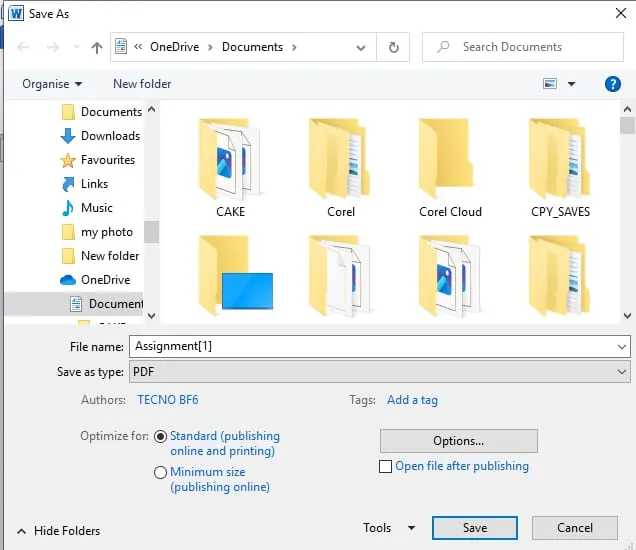Viewport: 636px width, 550px height.
Task: Click the Forward navigation arrow
Action: point(53,47)
